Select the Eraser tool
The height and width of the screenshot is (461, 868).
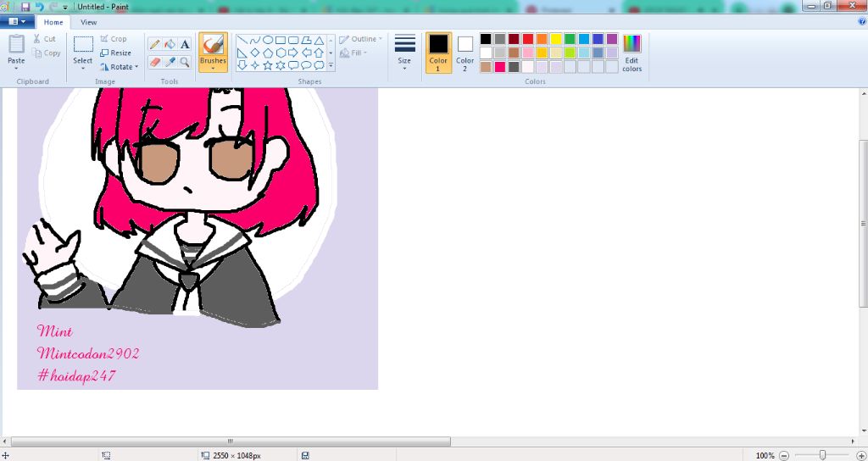155,62
